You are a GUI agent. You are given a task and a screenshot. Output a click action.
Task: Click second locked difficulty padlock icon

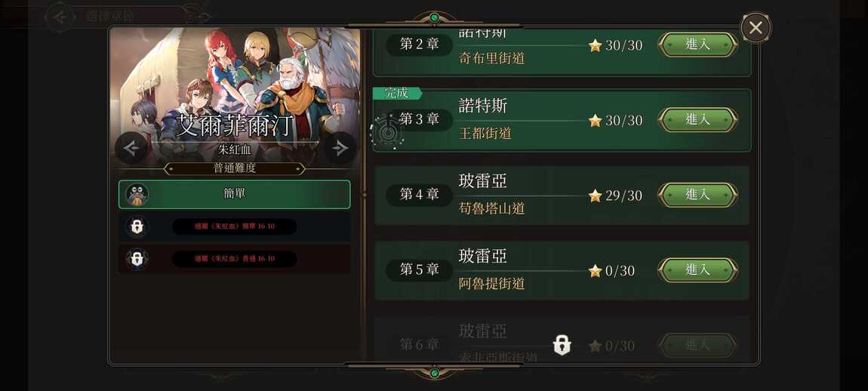(137, 259)
